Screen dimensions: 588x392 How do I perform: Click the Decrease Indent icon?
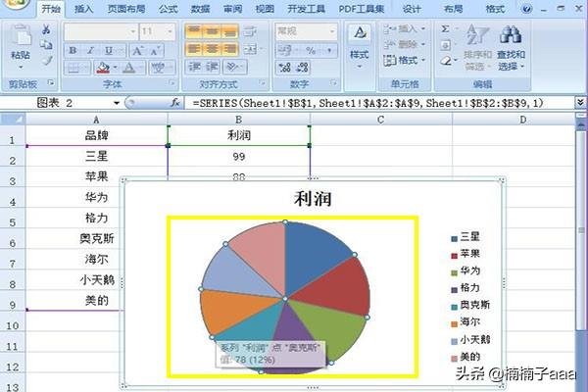pyautogui.click(x=194, y=68)
